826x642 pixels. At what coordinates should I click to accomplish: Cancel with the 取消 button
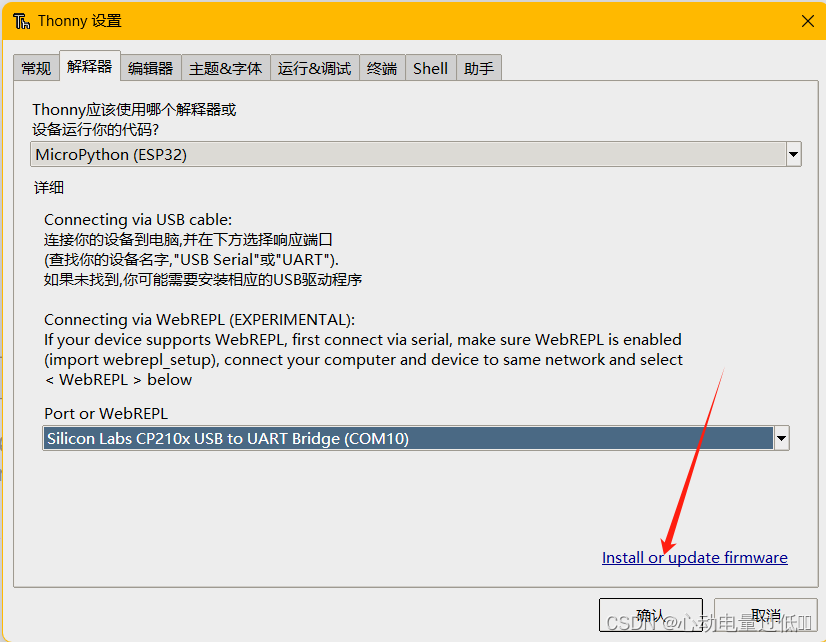[765, 615]
